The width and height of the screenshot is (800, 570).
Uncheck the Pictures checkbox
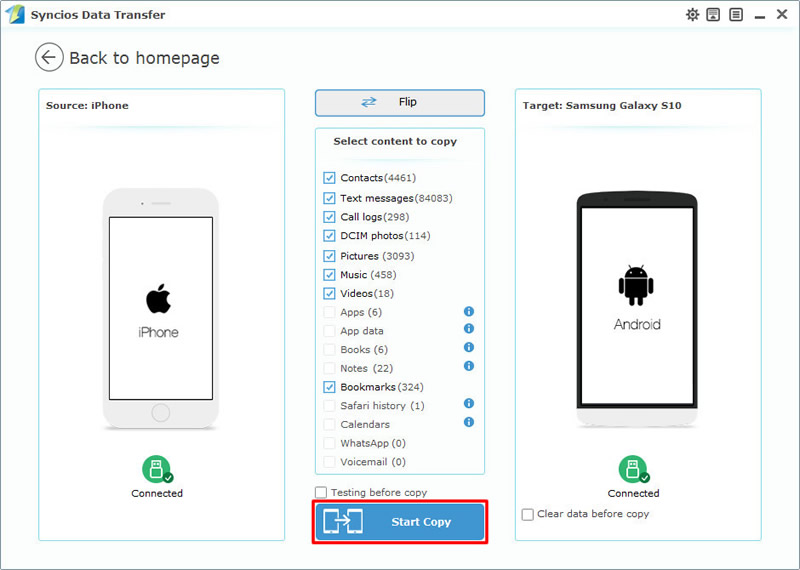pos(329,256)
